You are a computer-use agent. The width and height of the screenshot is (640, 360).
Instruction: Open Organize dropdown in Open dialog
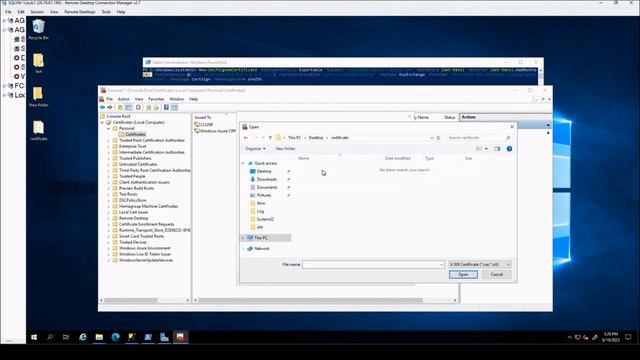[256, 149]
